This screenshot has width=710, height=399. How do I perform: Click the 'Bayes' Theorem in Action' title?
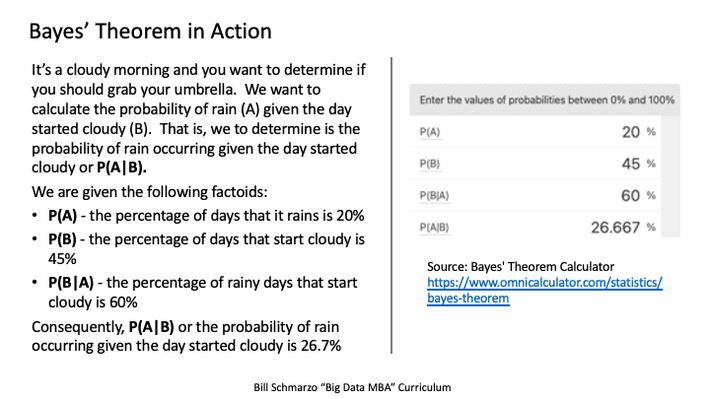click(150, 32)
